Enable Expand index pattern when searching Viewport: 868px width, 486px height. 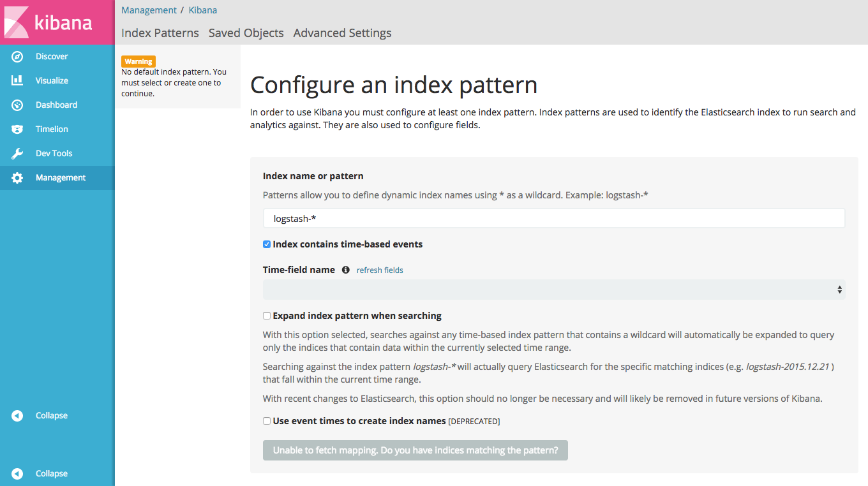(267, 316)
